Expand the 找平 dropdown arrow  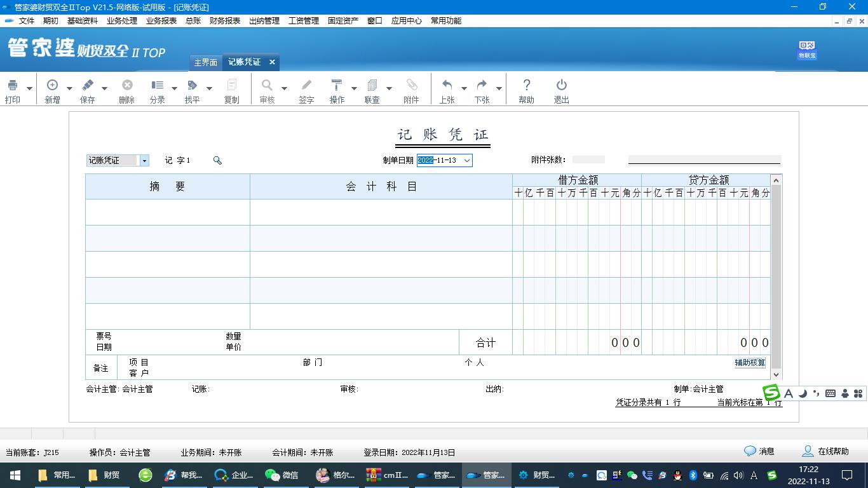pos(209,88)
